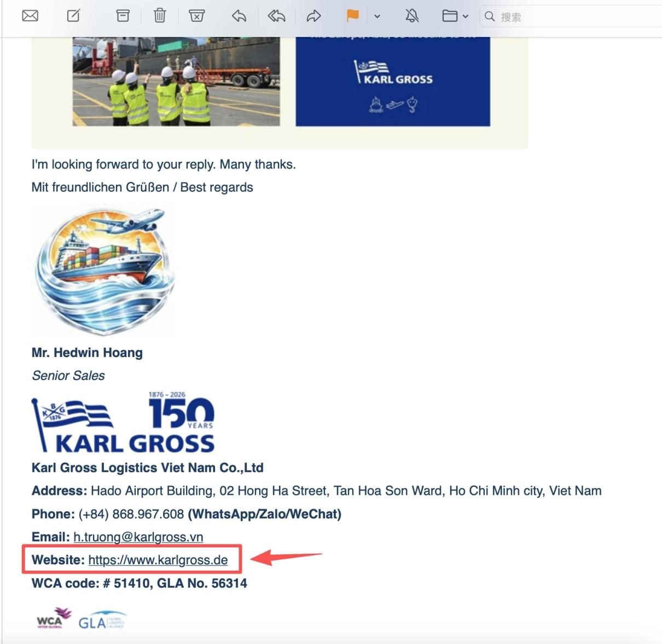Click the Karl Gross 150 Years logo
Viewport: 662px width, 644px height.
(x=124, y=422)
